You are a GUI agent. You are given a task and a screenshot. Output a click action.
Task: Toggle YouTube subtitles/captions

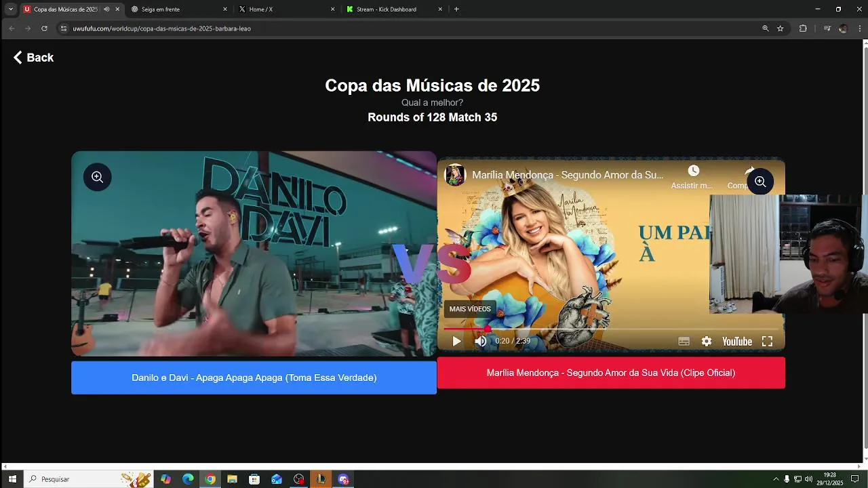click(684, 341)
